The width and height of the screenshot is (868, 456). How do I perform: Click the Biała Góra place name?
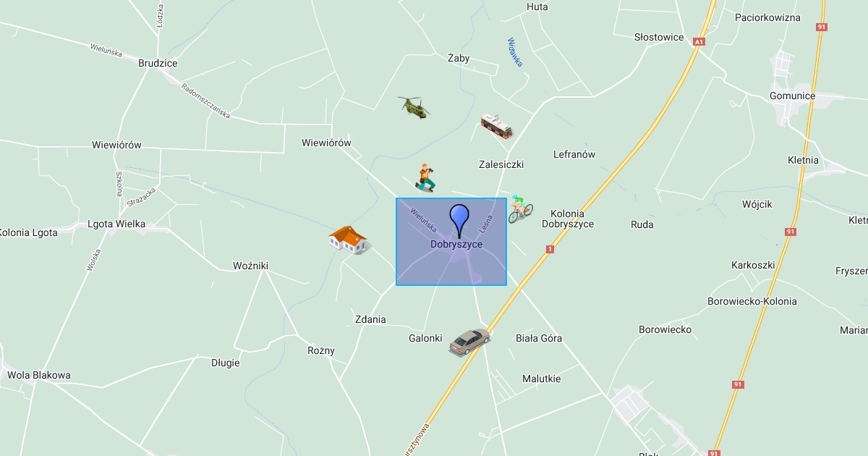click(x=539, y=338)
